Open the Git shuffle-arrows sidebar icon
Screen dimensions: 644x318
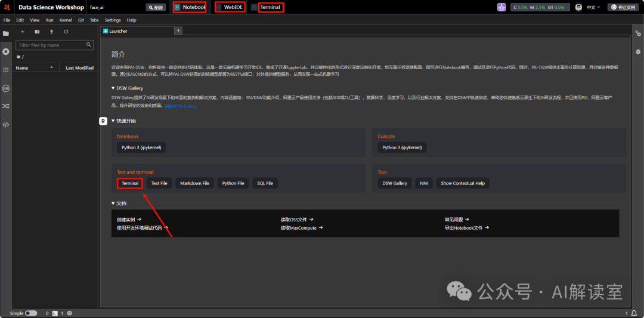click(6, 106)
